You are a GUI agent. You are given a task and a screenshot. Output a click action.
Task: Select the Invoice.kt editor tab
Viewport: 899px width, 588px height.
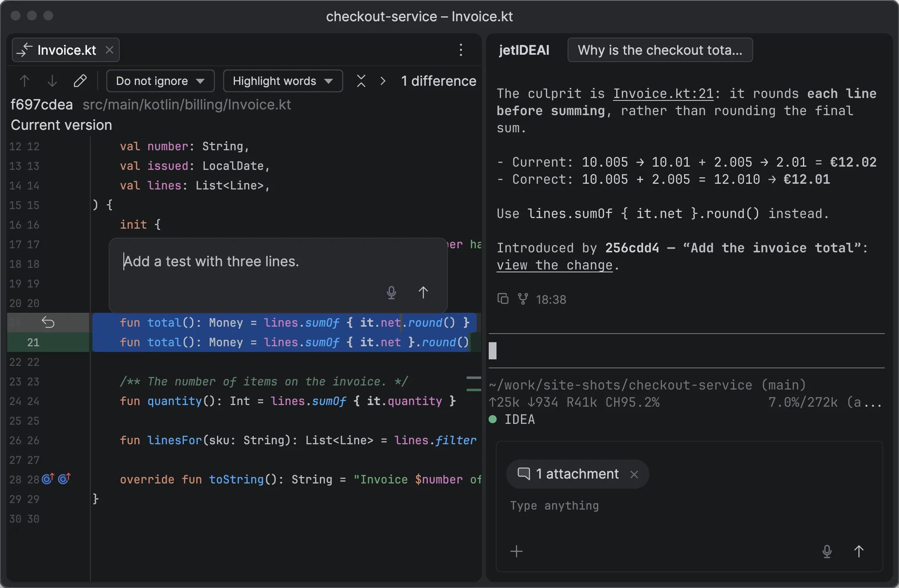[x=66, y=50]
